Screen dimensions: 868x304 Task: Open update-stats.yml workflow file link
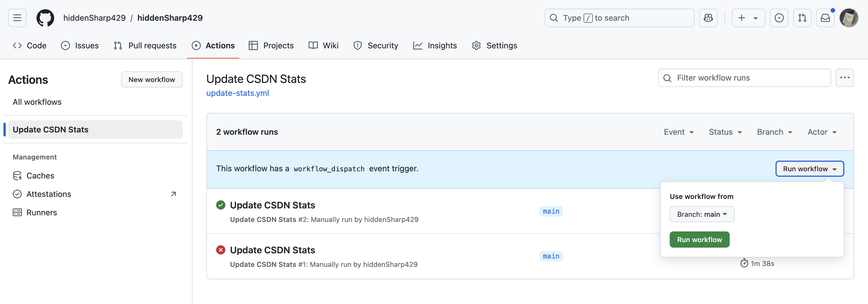(237, 93)
